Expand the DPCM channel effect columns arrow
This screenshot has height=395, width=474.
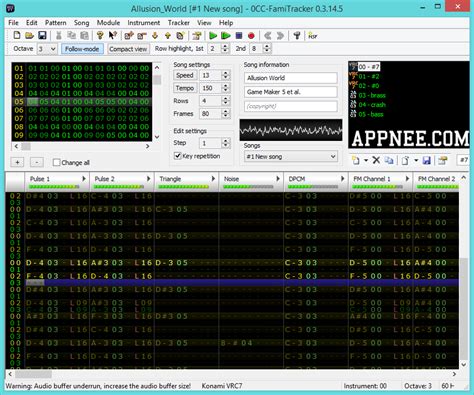[343, 179]
